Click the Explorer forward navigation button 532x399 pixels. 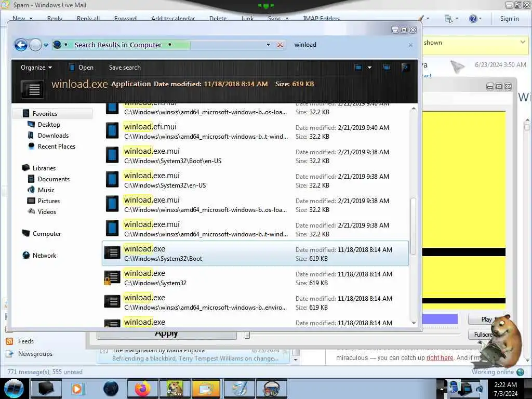click(35, 45)
